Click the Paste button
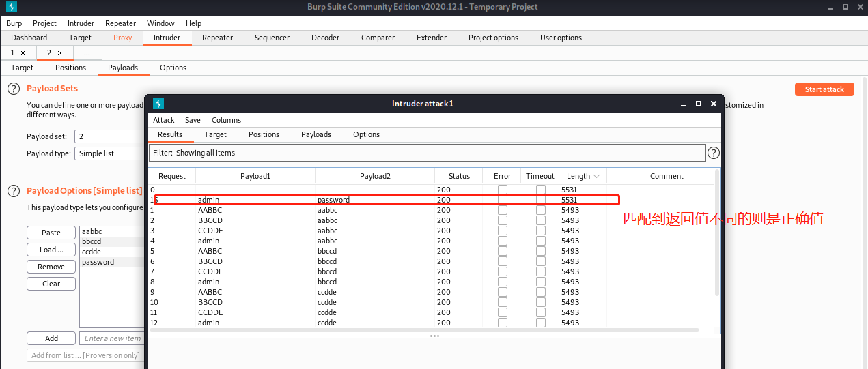Screen dimensions: 868x369 click(x=51, y=233)
